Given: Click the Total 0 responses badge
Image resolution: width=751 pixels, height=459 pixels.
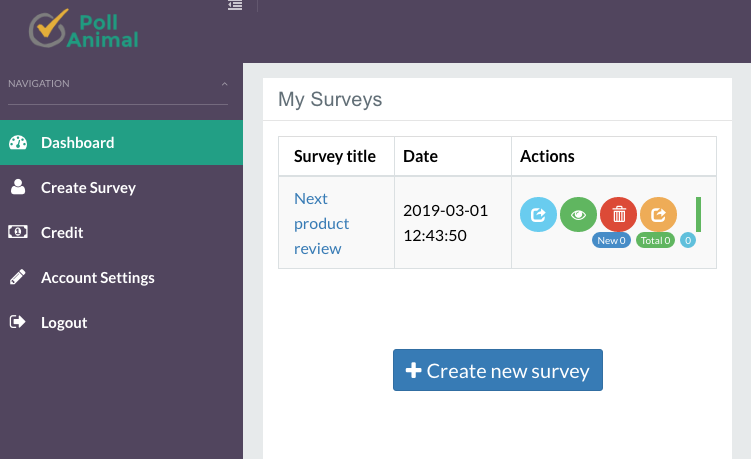Looking at the screenshot, I should (655, 241).
